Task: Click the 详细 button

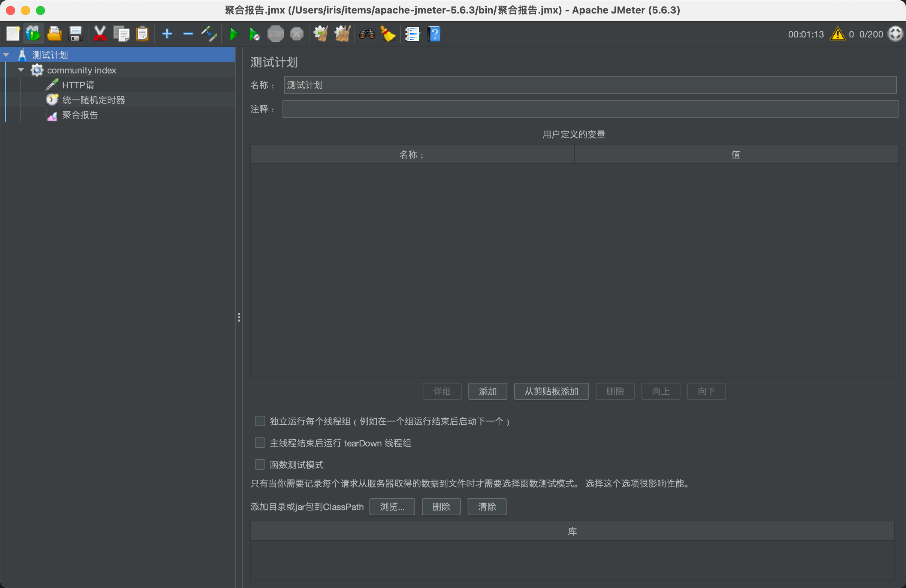Action: pos(442,391)
